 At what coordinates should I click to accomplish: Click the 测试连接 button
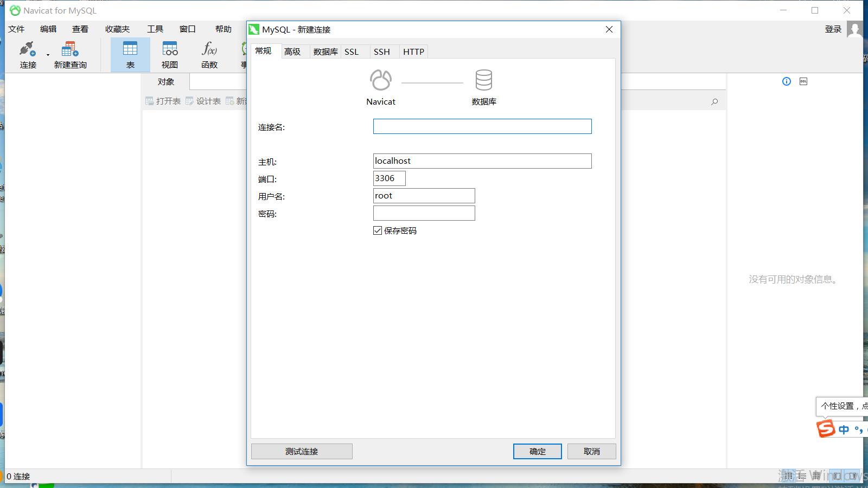click(x=302, y=451)
